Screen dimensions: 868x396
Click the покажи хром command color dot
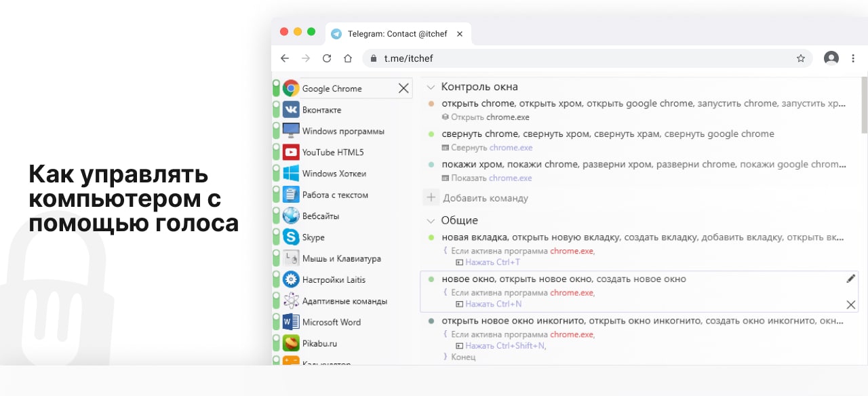(x=431, y=164)
